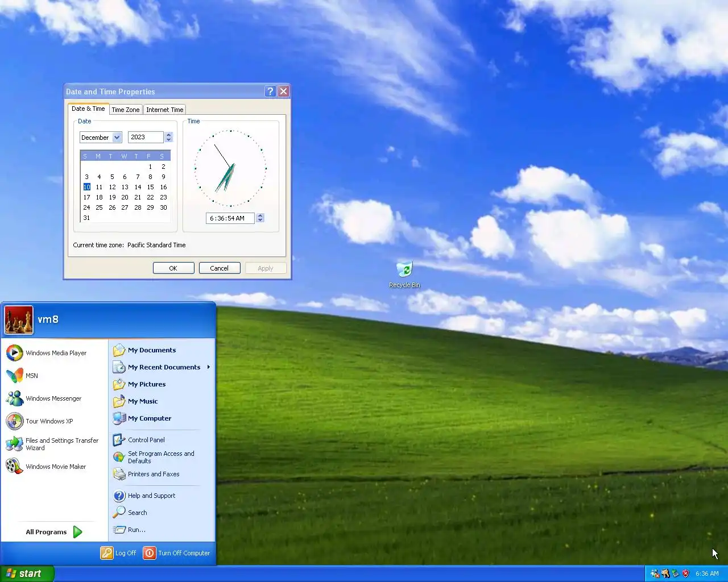Select December 1 on the calendar
This screenshot has width=728, height=582.
[150, 167]
